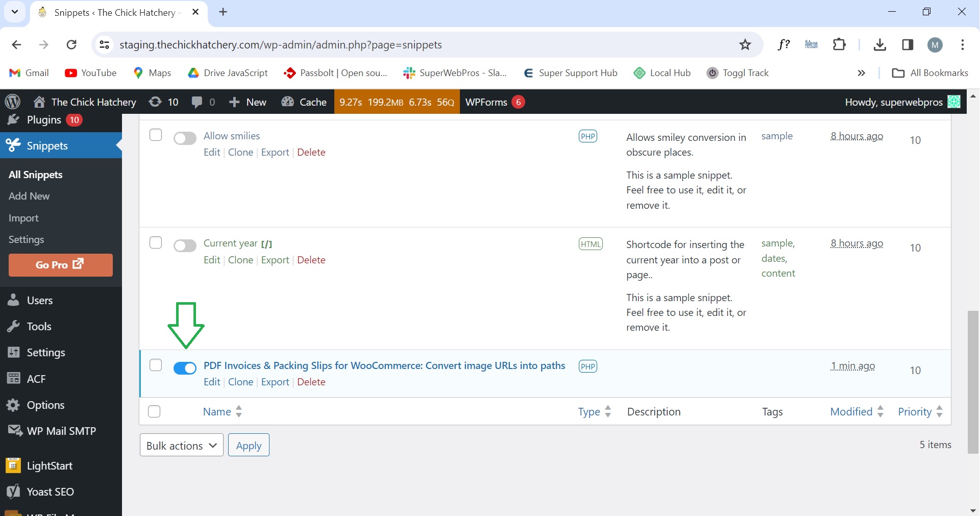This screenshot has height=516, width=980.
Task: Bookmark this page with the star icon
Action: tap(745, 45)
